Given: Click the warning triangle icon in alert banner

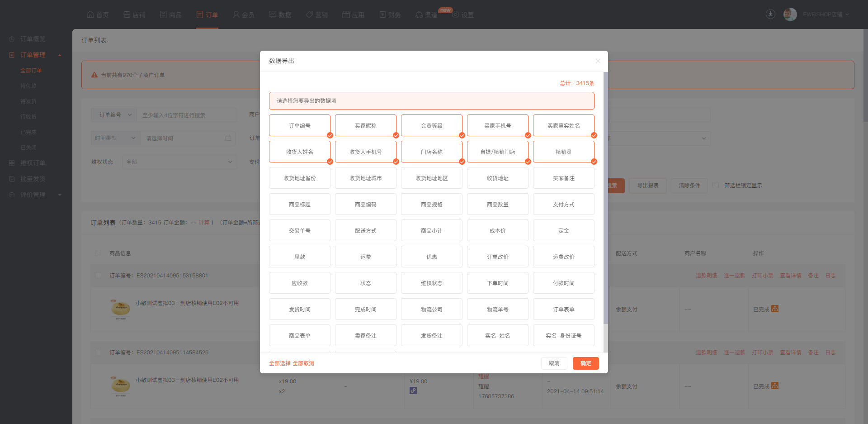Looking at the screenshot, I should pos(94,75).
